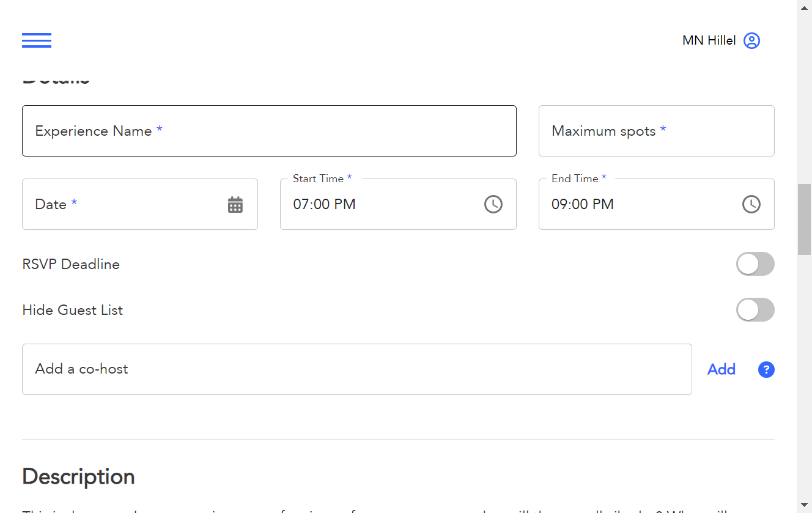Turn on the Hide Guest List switch

click(x=755, y=310)
